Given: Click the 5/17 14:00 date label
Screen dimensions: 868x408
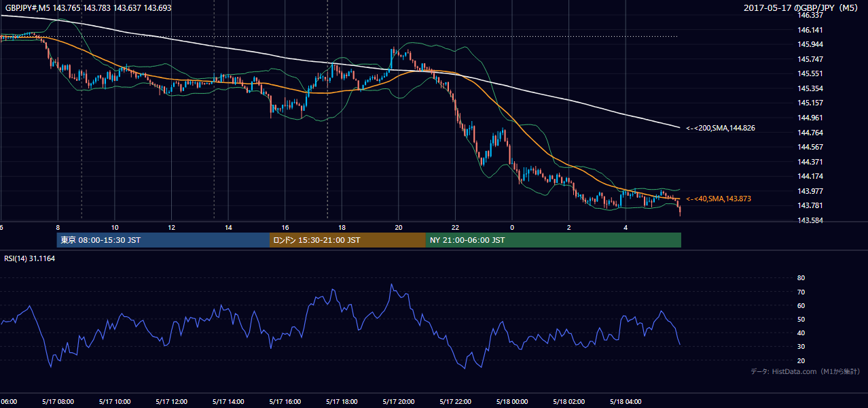Looking at the screenshot, I should point(228,401).
